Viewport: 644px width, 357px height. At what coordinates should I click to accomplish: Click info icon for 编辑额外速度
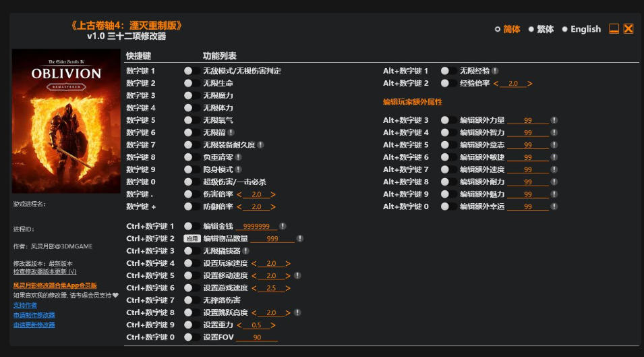(x=554, y=169)
